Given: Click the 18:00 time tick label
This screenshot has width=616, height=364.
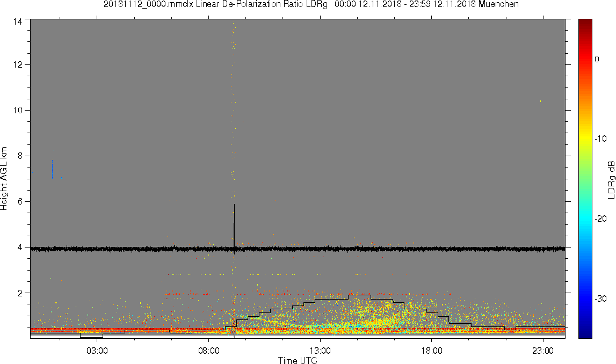Looking at the screenshot, I should click(x=432, y=351).
